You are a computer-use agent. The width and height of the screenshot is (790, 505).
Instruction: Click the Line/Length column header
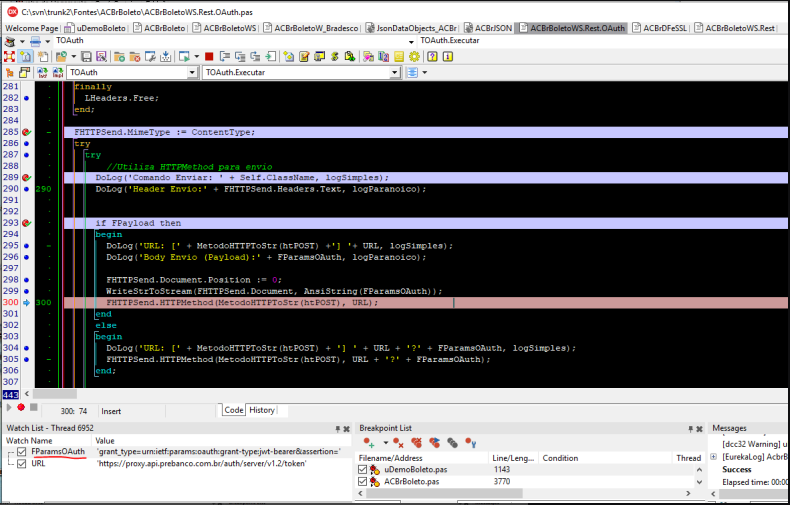513,458
